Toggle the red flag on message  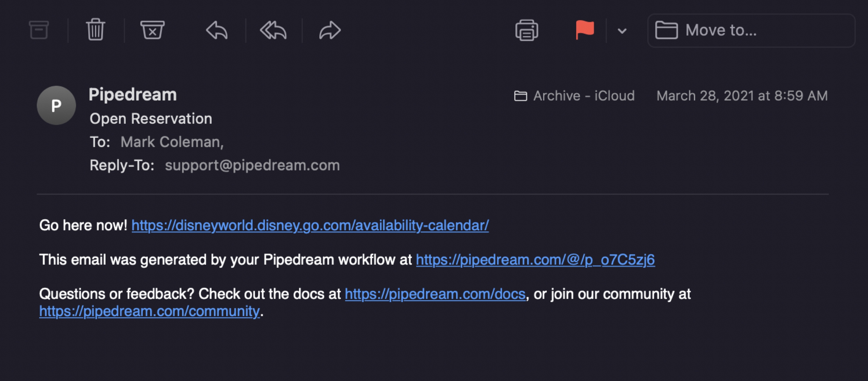[585, 30]
